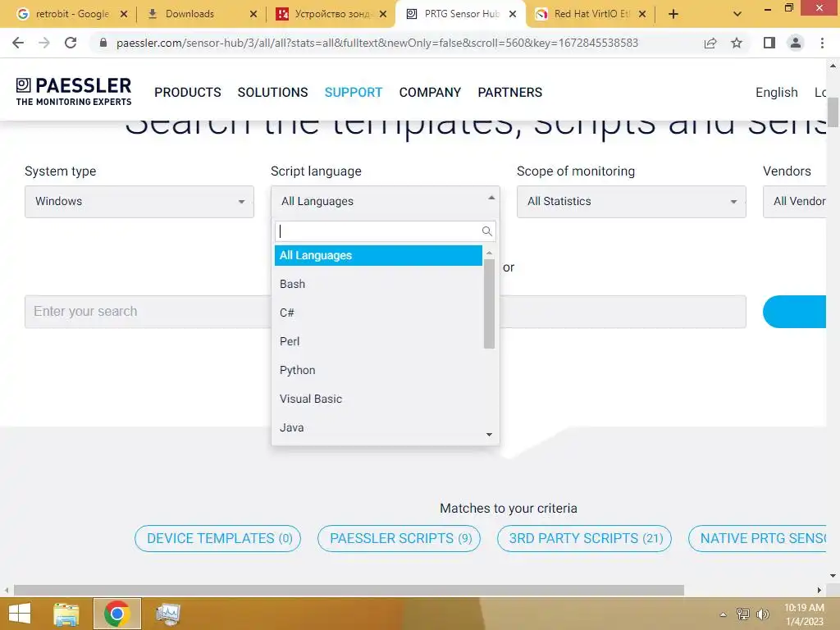Image resolution: width=840 pixels, height=630 pixels.
Task: Click the page scroll-right arrow
Action: point(819,591)
